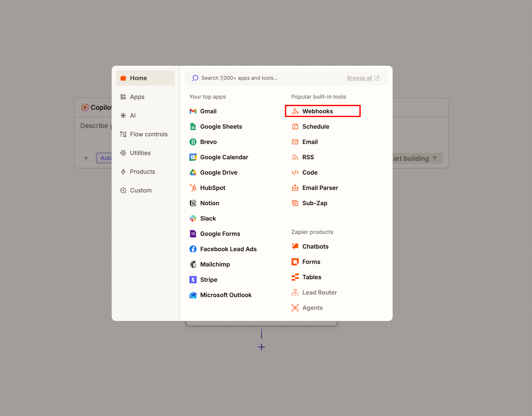Choose the Microsoft Outlook label
The width and height of the screenshot is (532, 416).
[226, 295]
